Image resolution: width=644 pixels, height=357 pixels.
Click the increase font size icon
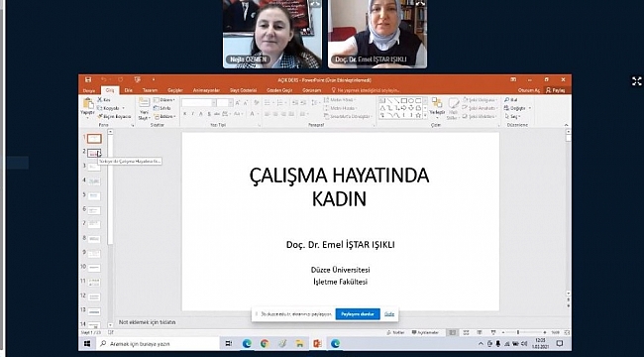click(x=238, y=103)
